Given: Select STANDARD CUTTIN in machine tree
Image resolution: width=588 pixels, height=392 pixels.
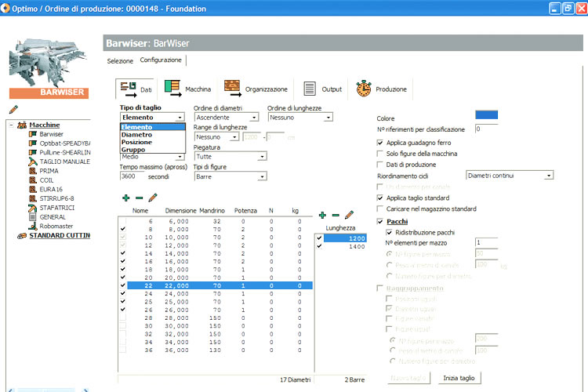Looking at the screenshot, I should (59, 235).
